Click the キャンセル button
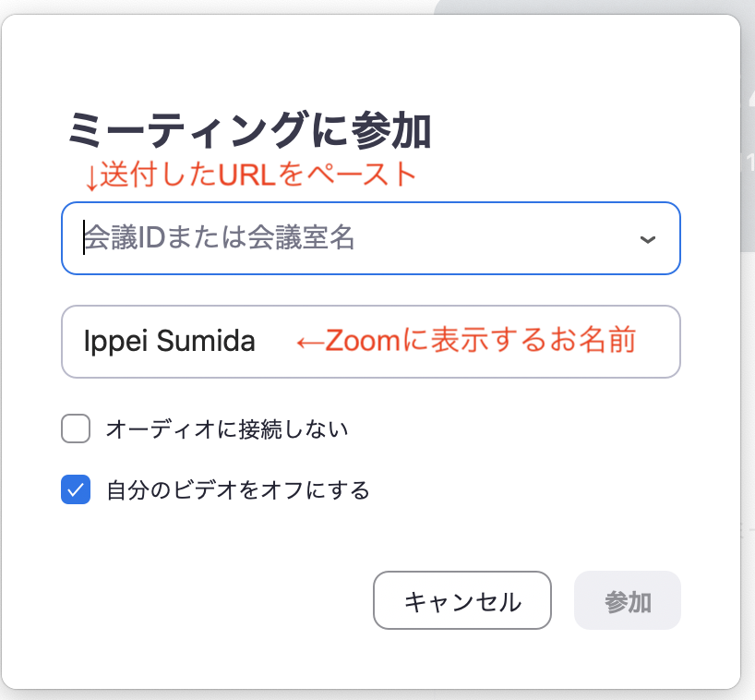The image size is (755, 700). point(462,600)
